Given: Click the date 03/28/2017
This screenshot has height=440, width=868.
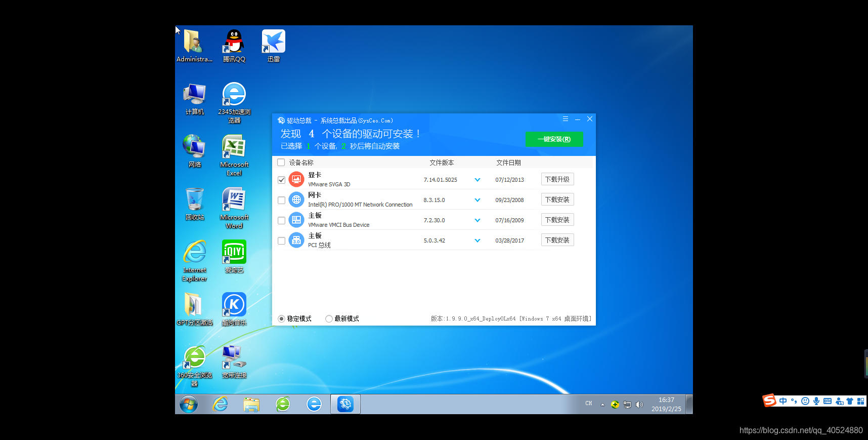Looking at the screenshot, I should [x=509, y=241].
